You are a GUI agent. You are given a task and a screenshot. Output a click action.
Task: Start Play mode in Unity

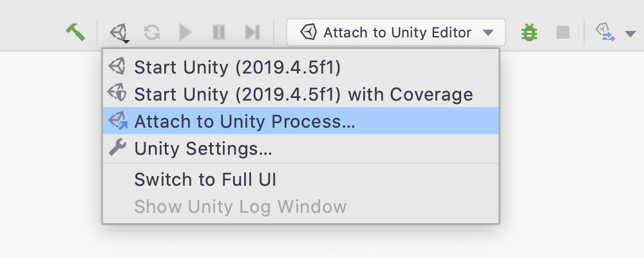coord(185,32)
